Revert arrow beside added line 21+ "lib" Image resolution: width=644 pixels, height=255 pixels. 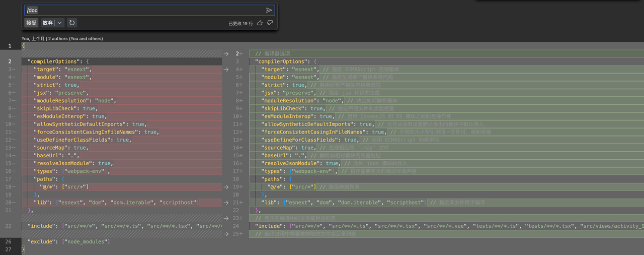[x=226, y=203]
